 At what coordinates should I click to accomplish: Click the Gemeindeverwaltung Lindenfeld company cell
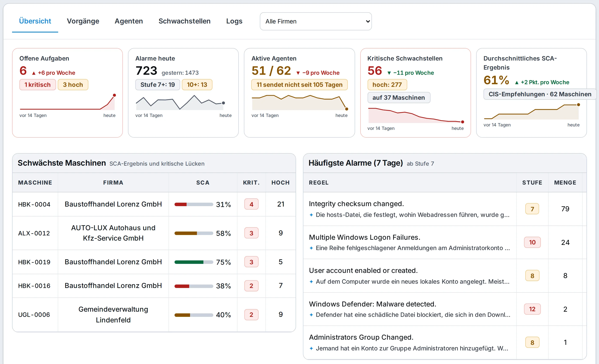click(113, 315)
